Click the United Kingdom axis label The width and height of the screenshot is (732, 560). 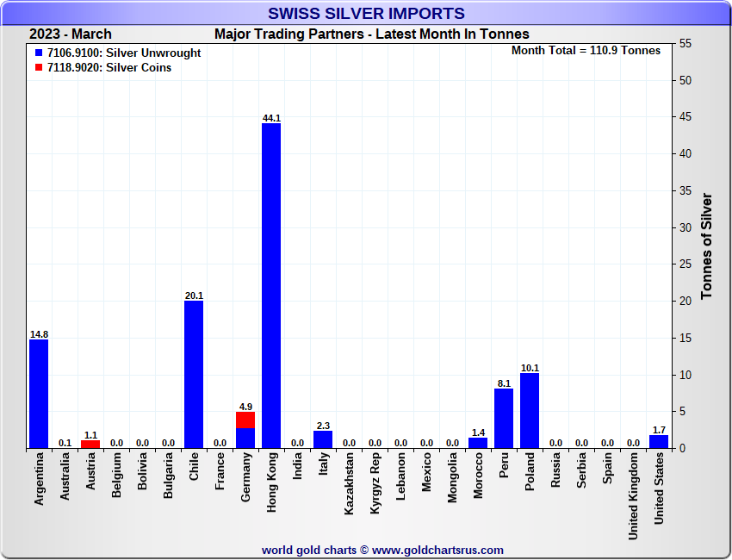click(x=633, y=496)
